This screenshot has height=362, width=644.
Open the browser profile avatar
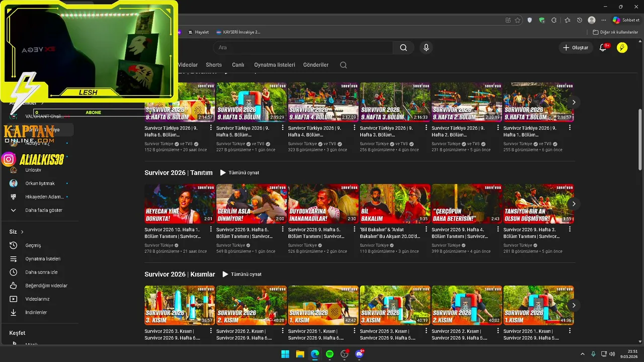tap(592, 20)
